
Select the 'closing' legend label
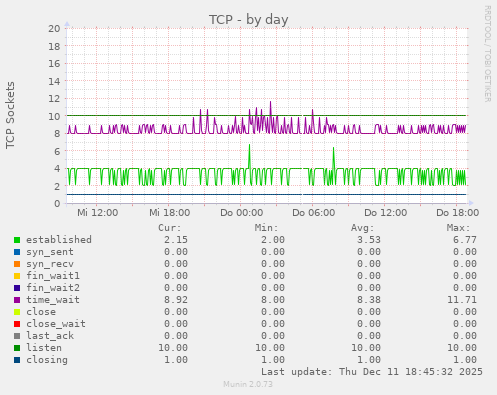click(47, 360)
